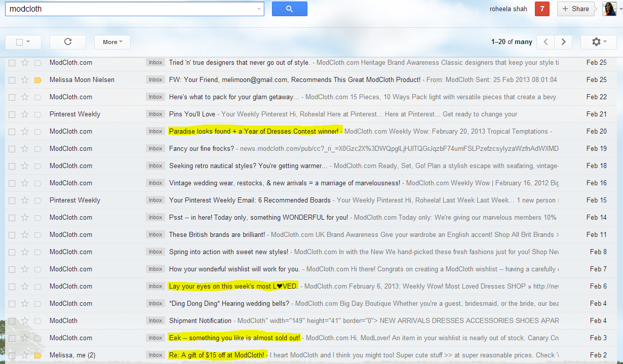
Task: Click the Feb 16 date cell
Action: pos(596,183)
